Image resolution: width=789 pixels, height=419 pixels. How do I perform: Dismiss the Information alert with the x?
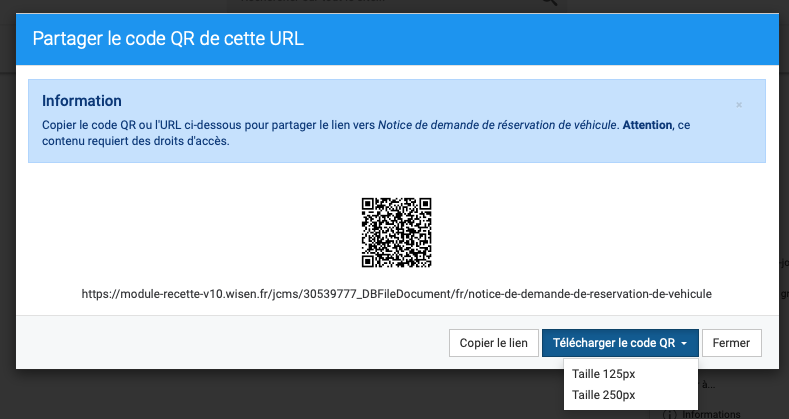pyautogui.click(x=739, y=105)
